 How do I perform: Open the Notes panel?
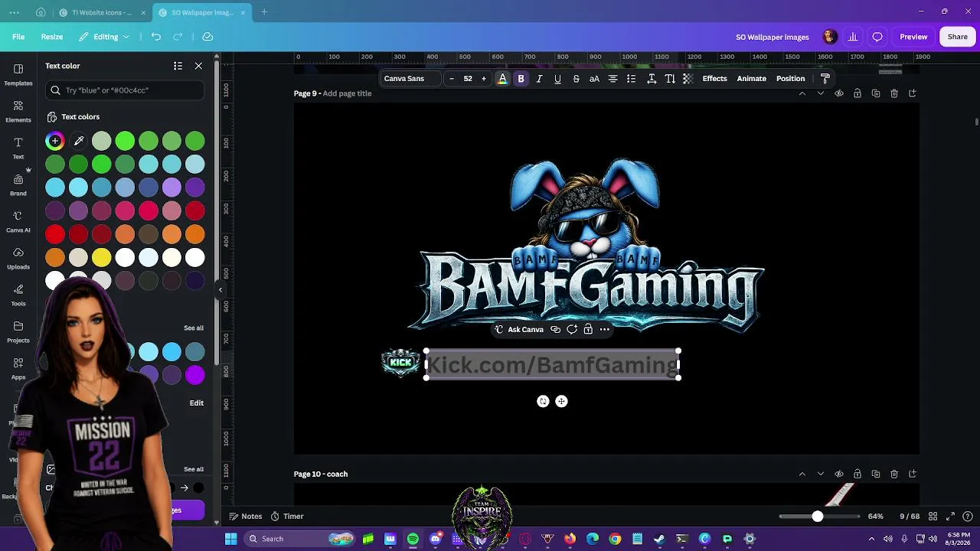pos(246,517)
